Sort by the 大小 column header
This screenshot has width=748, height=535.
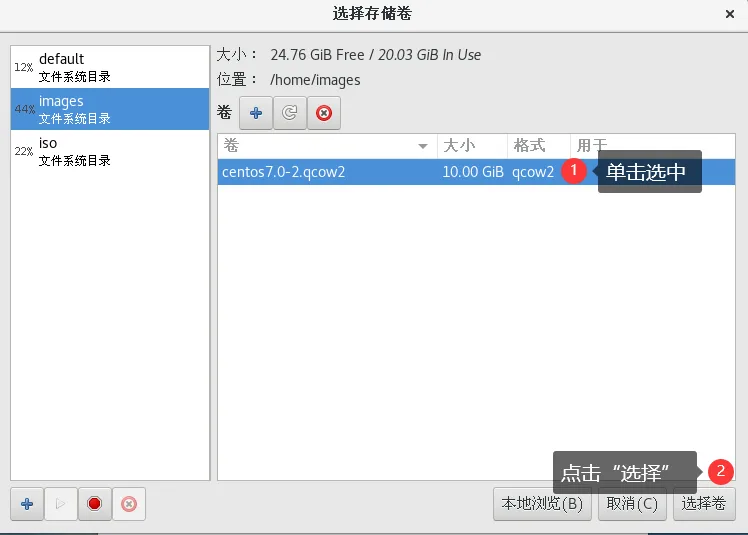point(472,146)
